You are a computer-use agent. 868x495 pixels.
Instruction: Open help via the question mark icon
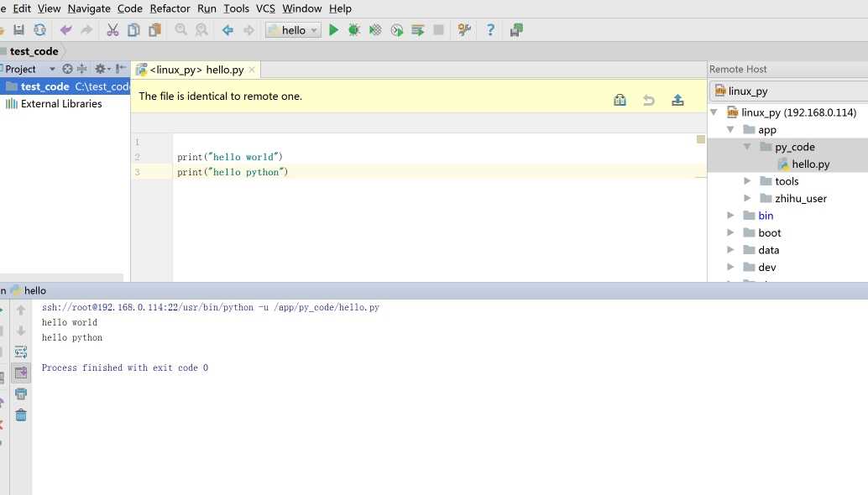(x=490, y=30)
